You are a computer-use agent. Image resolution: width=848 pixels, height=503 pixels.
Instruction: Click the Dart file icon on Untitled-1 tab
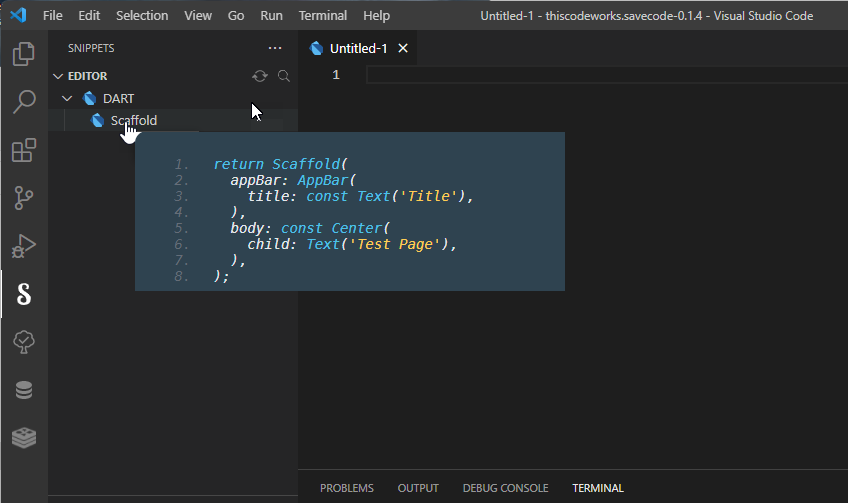pyautogui.click(x=316, y=49)
